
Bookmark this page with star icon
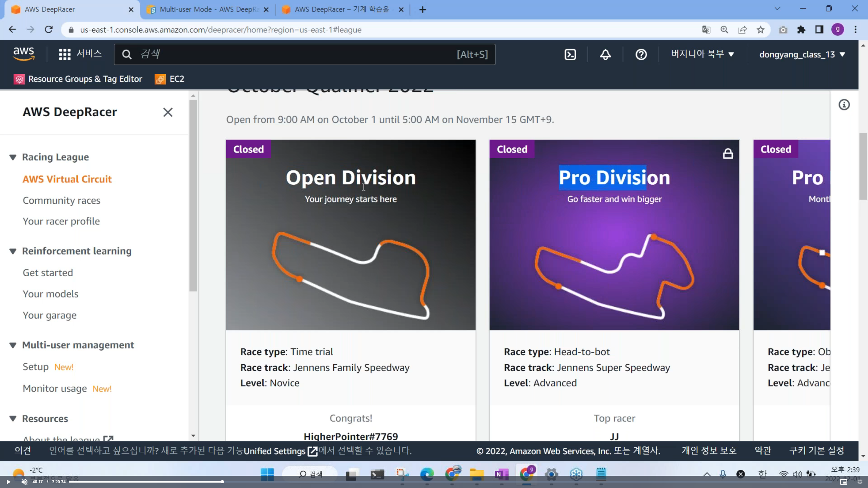[x=761, y=30]
